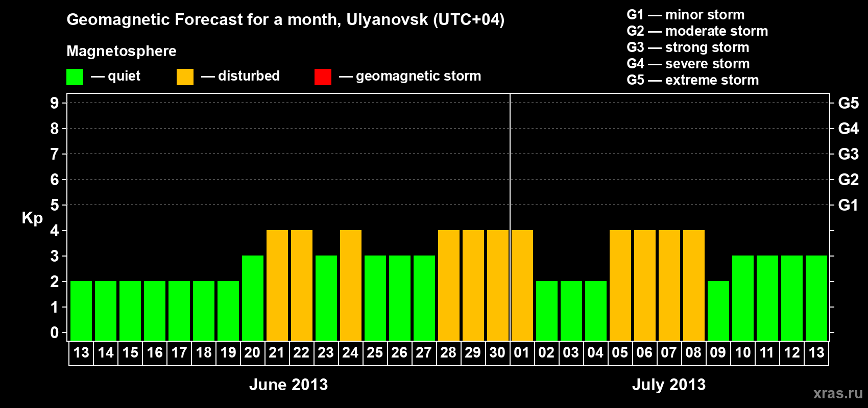Select the orange bar for June 21

click(277, 285)
